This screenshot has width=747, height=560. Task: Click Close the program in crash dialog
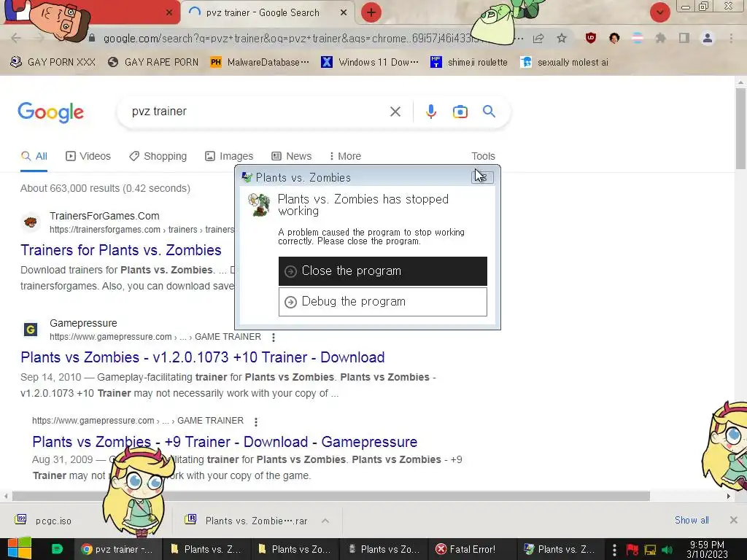point(382,271)
